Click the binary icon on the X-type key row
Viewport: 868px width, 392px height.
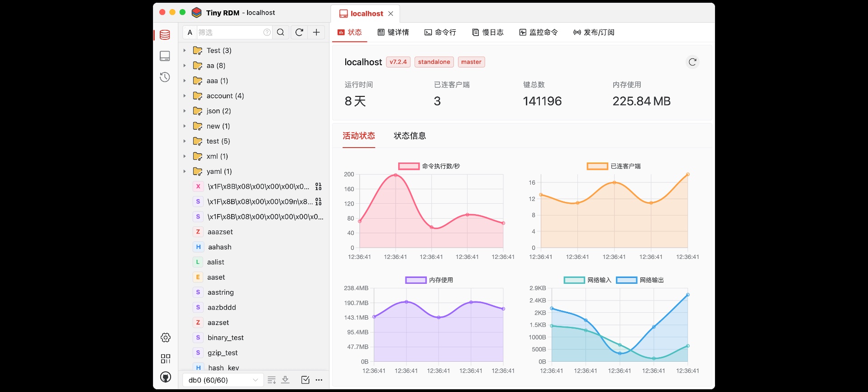[319, 186]
